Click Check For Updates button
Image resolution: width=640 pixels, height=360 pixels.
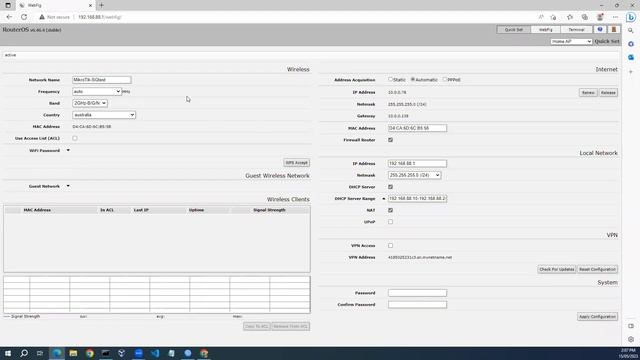pos(556,269)
